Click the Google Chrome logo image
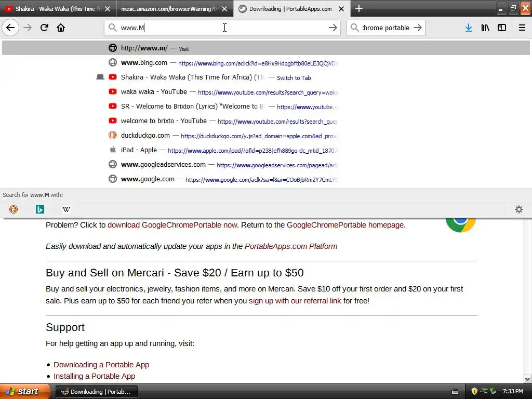This screenshot has width=532, height=399. [x=460, y=225]
